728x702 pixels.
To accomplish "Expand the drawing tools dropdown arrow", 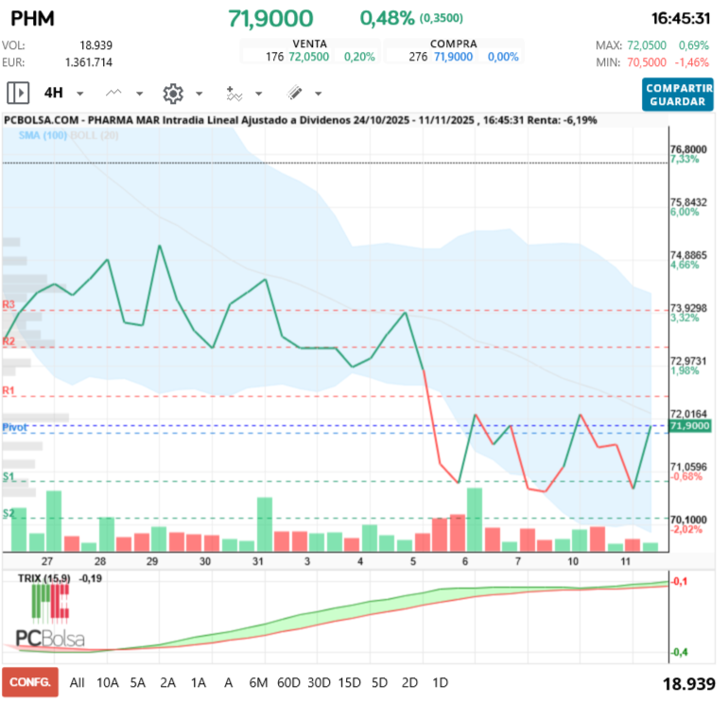I will (x=318, y=94).
